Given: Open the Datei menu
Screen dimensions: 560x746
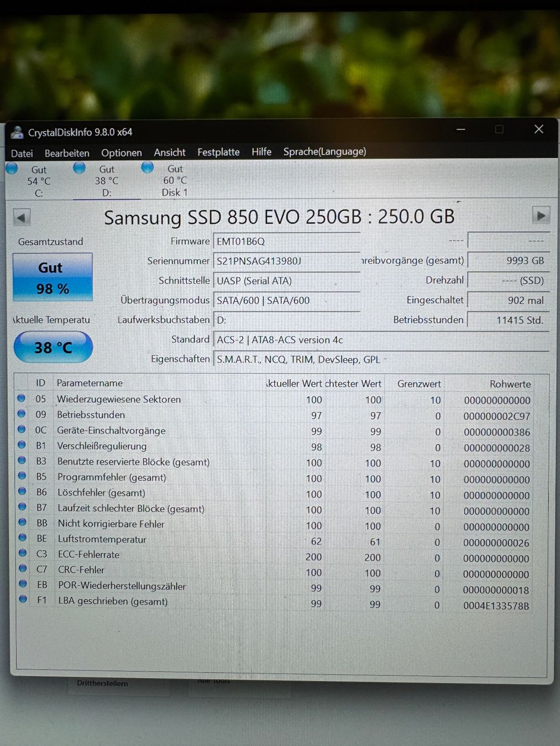Looking at the screenshot, I should (22, 153).
